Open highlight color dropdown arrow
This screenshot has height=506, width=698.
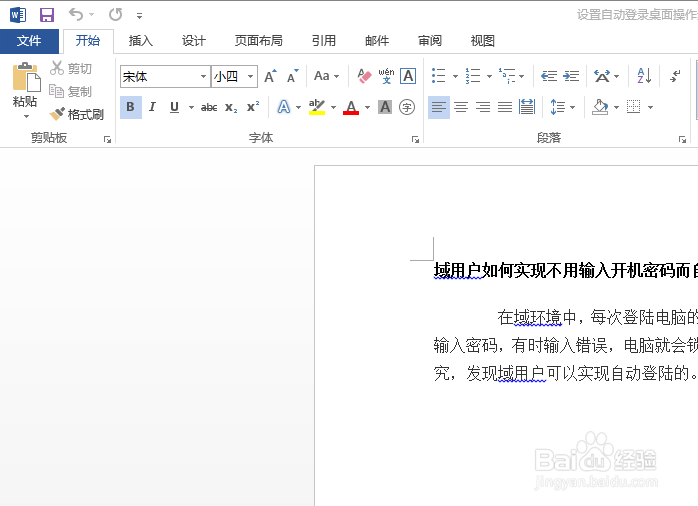(x=333, y=108)
